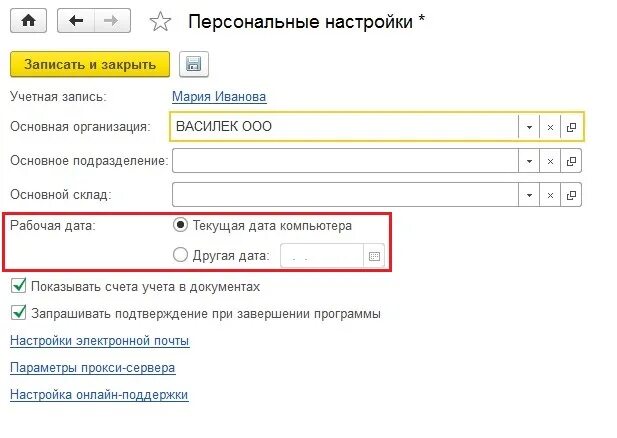Image resolution: width=617 pixels, height=438 pixels.
Task: Click the Другая дата date input
Action: coord(322,256)
